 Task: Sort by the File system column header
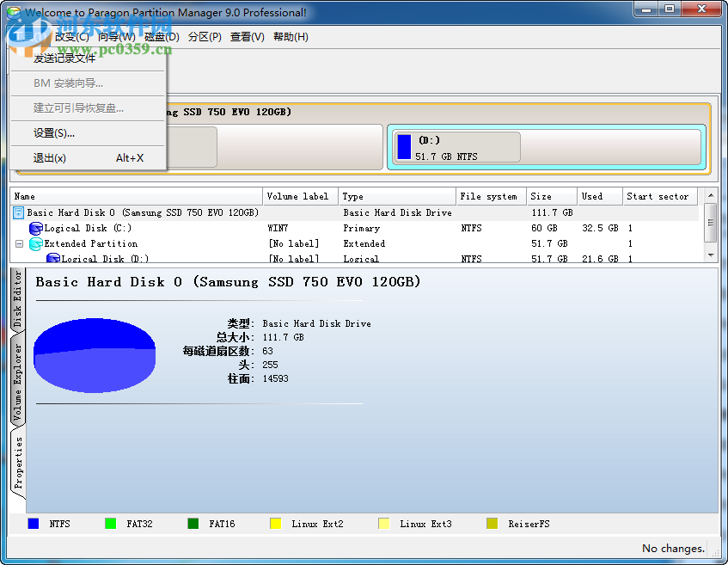491,197
